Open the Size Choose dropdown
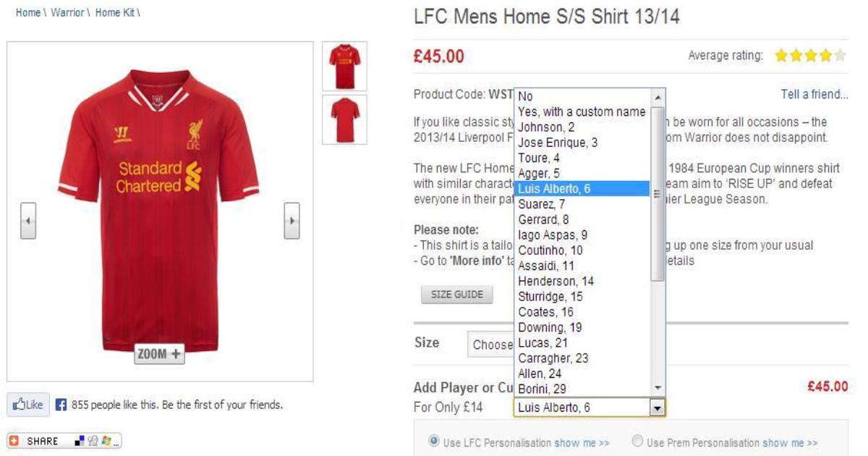The width and height of the screenshot is (868, 456). 492,345
